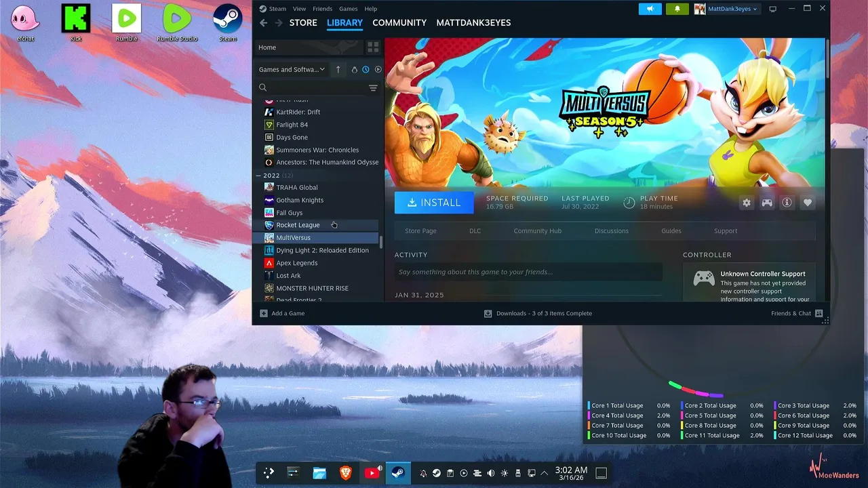868x488 pixels.
Task: Open MultiVersus game settings gear
Action: [747, 203]
